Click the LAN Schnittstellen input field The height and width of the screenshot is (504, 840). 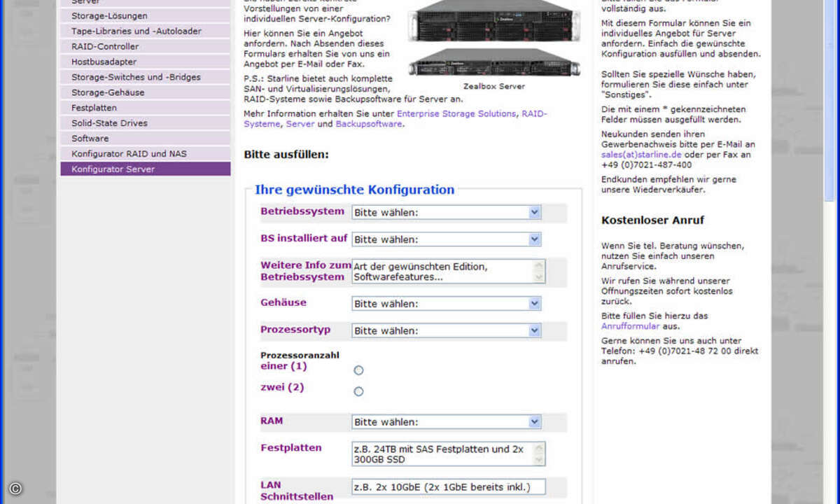pos(448,487)
